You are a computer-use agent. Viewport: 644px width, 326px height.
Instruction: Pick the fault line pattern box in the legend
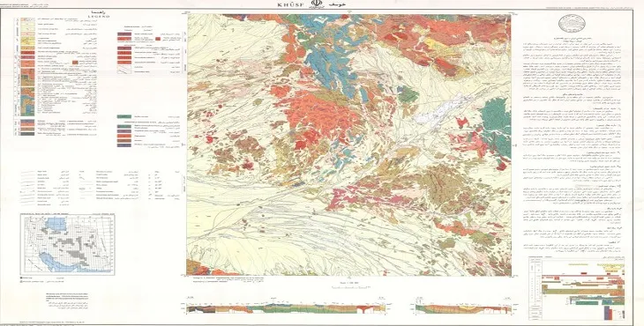tap(124, 70)
